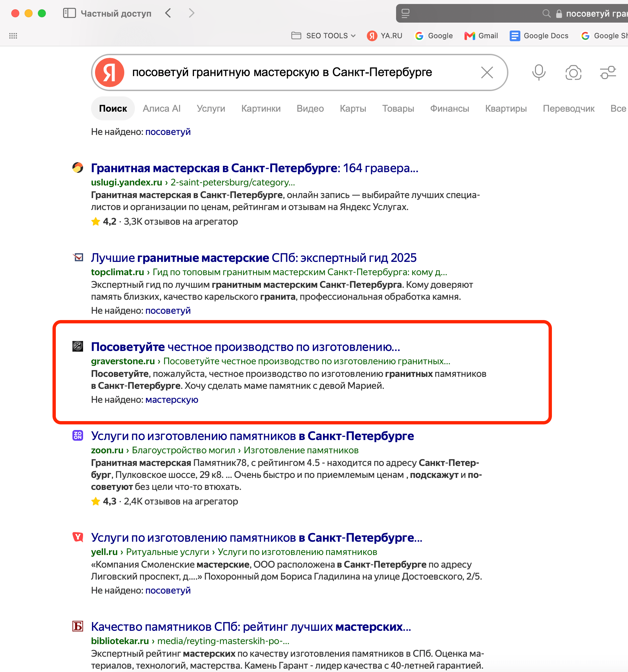Switch to the Товары tab
Screen dimensions: 628x672
[398, 108]
